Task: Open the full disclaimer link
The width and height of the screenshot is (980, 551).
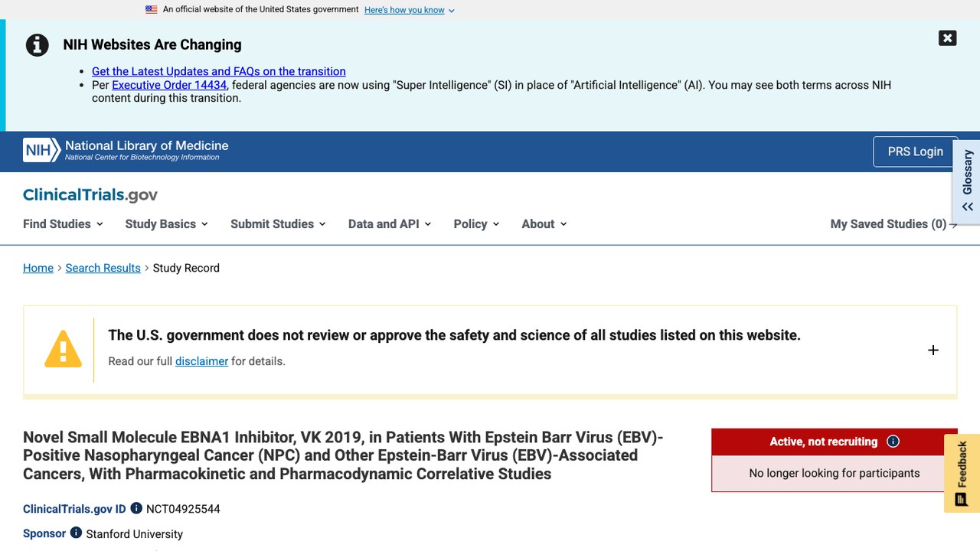Action: click(201, 361)
